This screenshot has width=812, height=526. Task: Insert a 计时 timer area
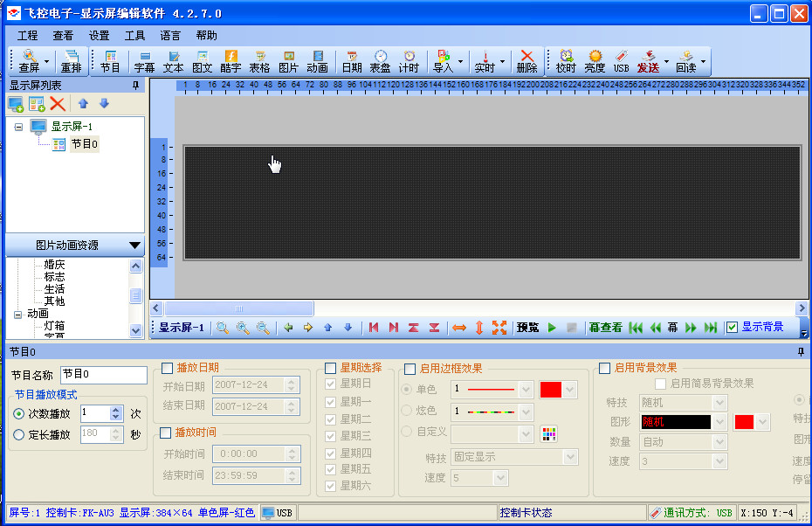[409, 61]
